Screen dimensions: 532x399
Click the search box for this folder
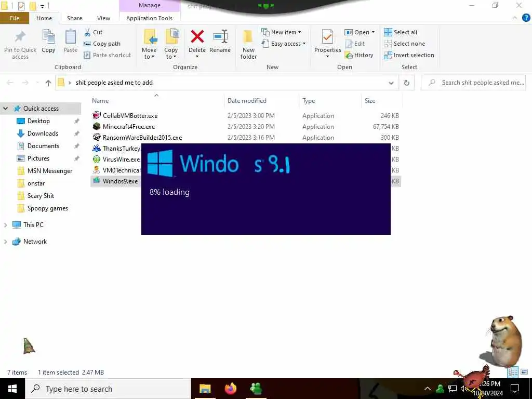[473, 83]
